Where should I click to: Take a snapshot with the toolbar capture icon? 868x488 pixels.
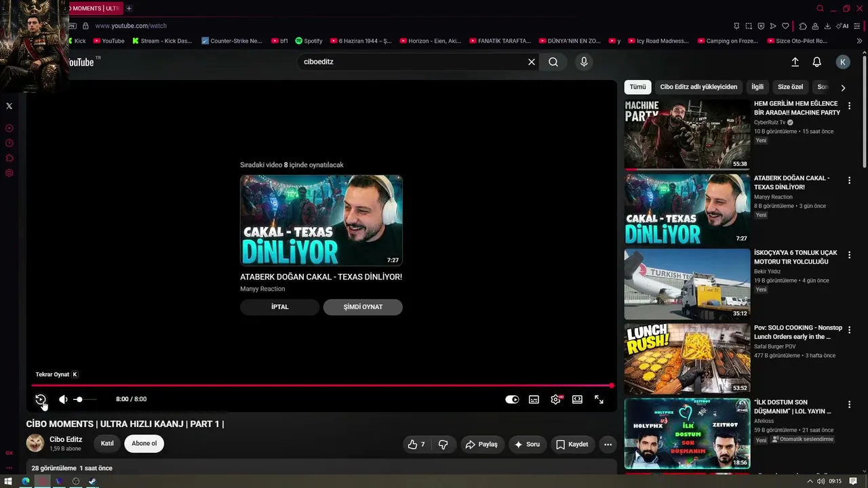749,26
